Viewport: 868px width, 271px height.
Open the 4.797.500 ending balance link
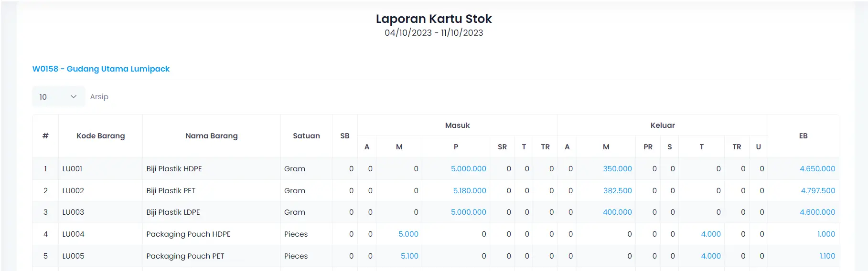click(x=818, y=191)
